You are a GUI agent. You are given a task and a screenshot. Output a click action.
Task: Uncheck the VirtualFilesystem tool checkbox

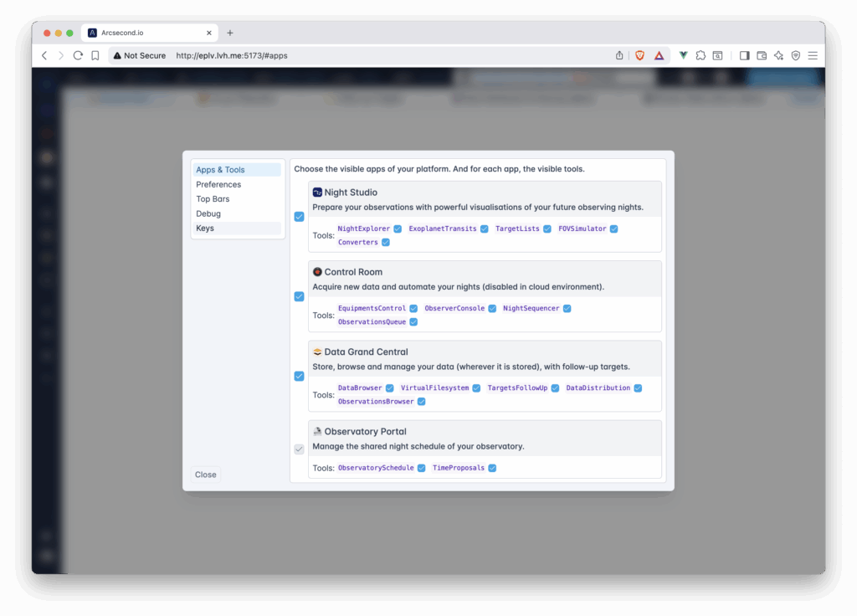coord(476,388)
